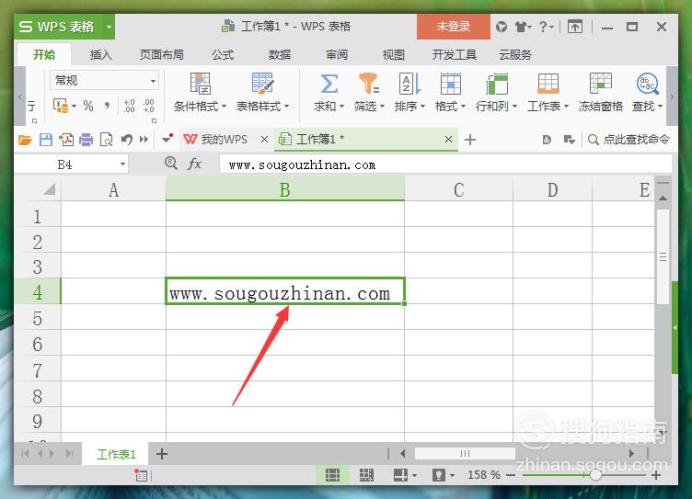Viewport: 692px width, 499px height.
Task: Click the insert function fx icon
Action: pyautogui.click(x=194, y=164)
